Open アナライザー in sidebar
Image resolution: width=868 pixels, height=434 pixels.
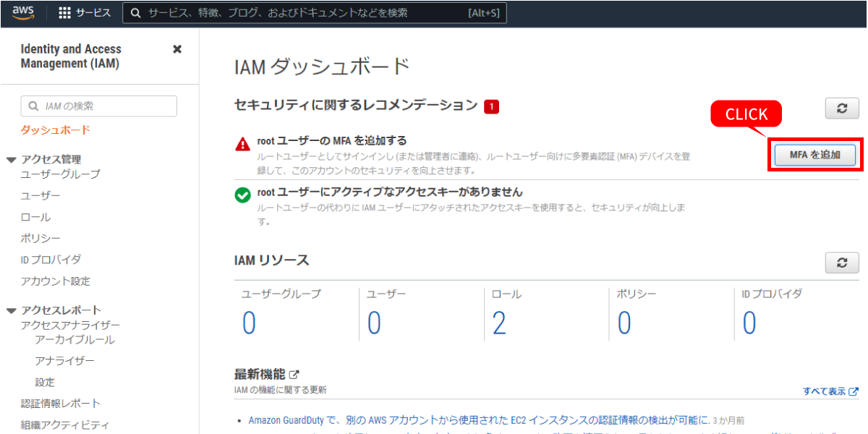[x=64, y=360]
